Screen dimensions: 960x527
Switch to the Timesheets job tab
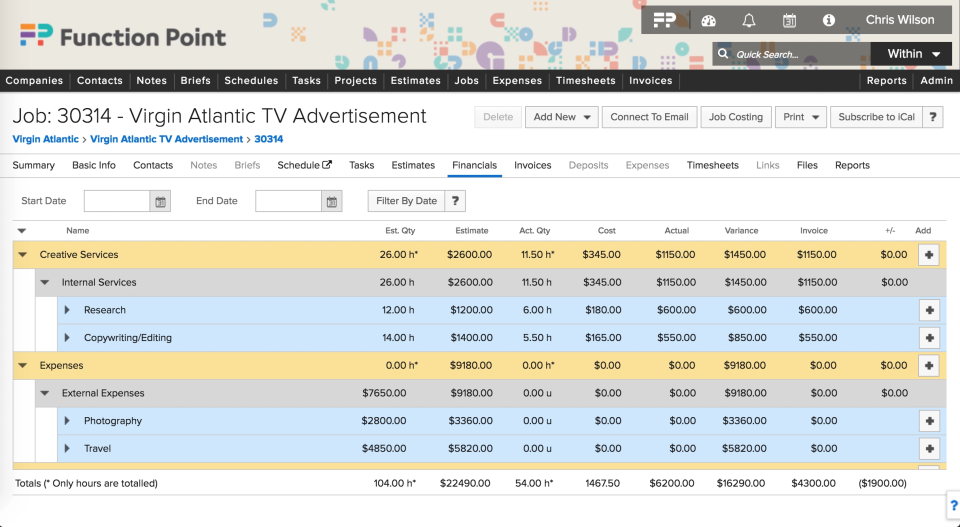[x=712, y=165]
